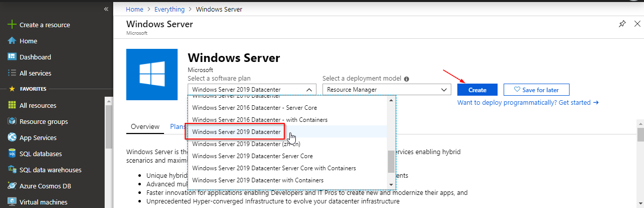Collapse the sidebar with double chevron
This screenshot has height=208, width=644.
[x=106, y=9]
